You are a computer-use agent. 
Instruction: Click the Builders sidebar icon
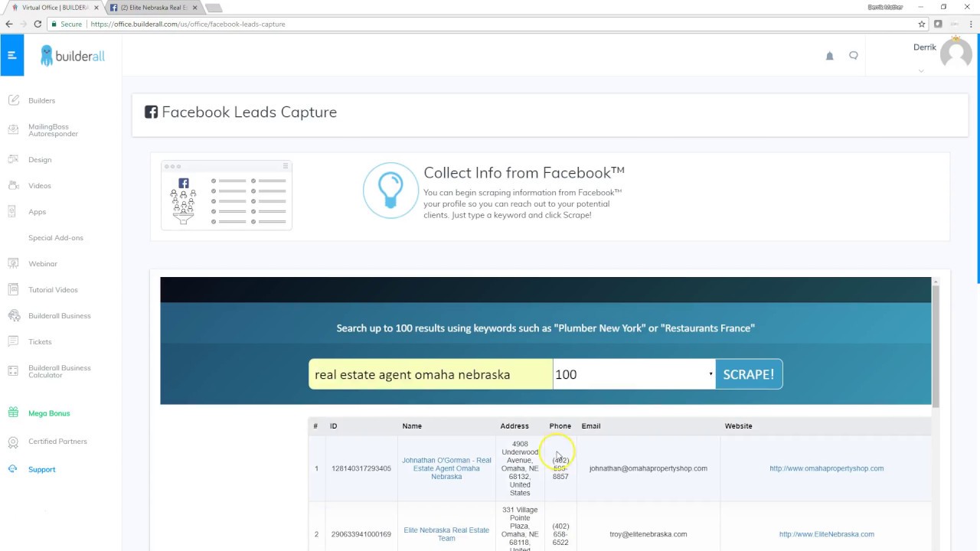(13, 100)
